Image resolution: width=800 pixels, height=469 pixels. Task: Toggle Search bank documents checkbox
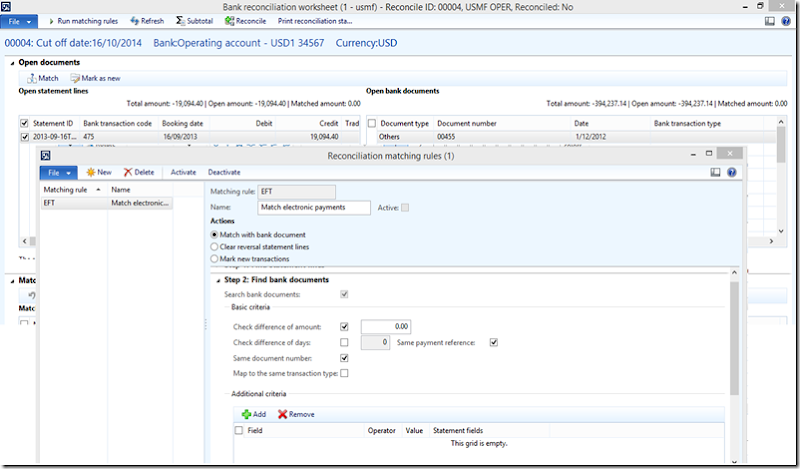click(x=344, y=294)
